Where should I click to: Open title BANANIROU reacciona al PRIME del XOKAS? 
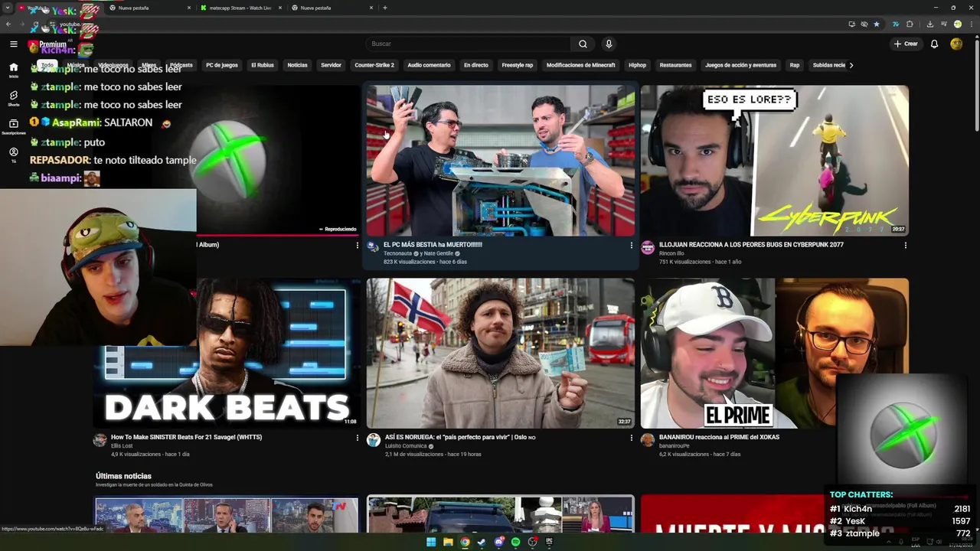[x=719, y=437]
